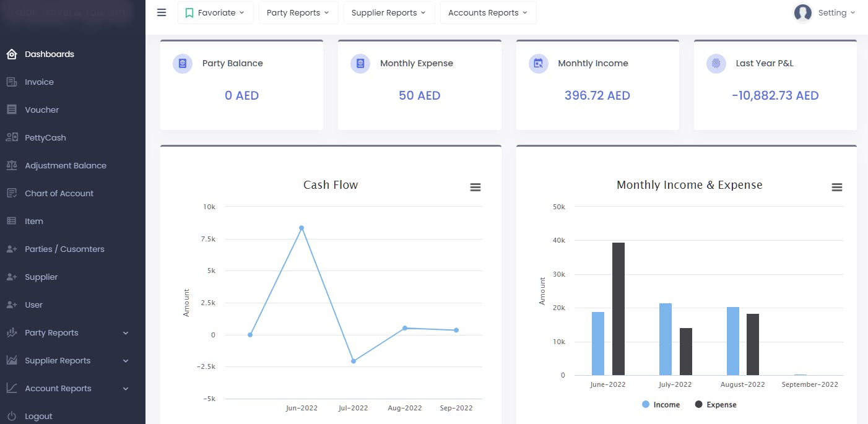The width and height of the screenshot is (868, 424).
Task: Click the Adjustment Balance scales icon
Action: pos(11,165)
